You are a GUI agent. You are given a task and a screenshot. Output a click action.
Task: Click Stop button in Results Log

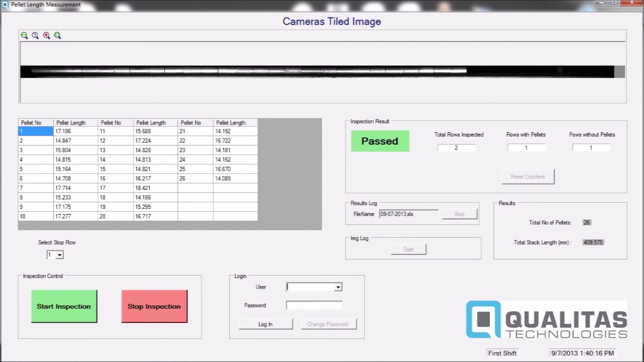[460, 214]
